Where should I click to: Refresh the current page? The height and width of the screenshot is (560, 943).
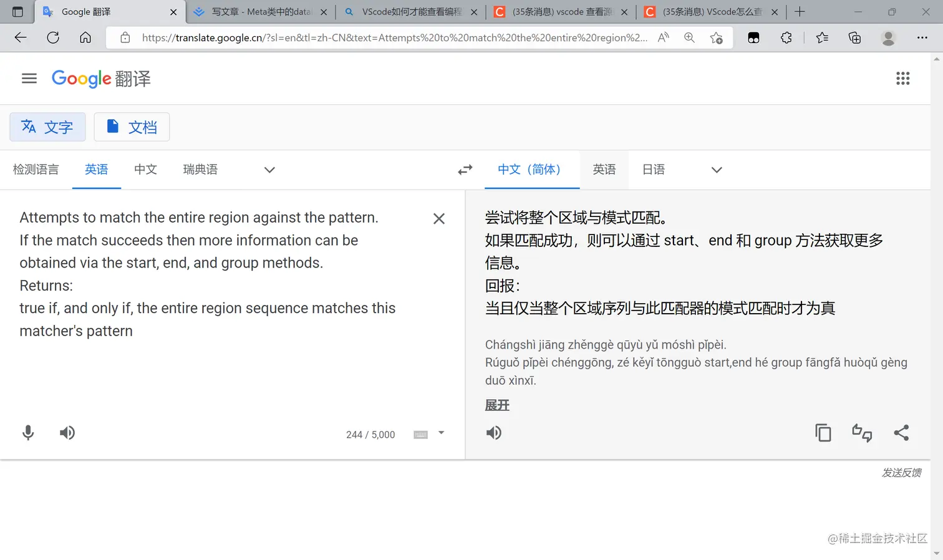[53, 37]
